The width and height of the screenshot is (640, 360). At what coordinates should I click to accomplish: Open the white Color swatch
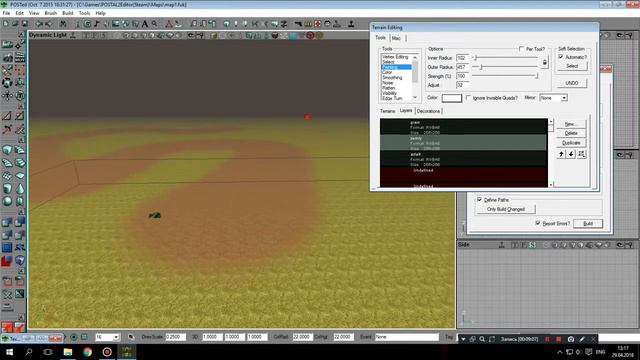[x=451, y=98]
